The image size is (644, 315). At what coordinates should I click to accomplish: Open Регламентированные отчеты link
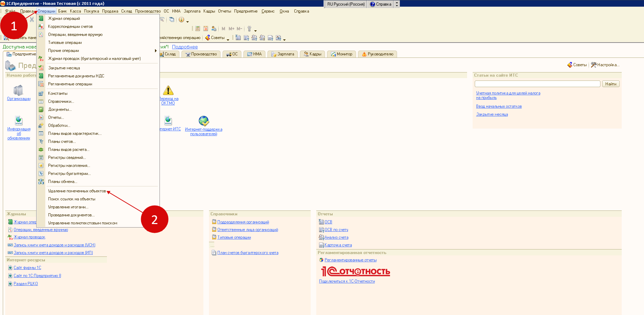point(350,260)
